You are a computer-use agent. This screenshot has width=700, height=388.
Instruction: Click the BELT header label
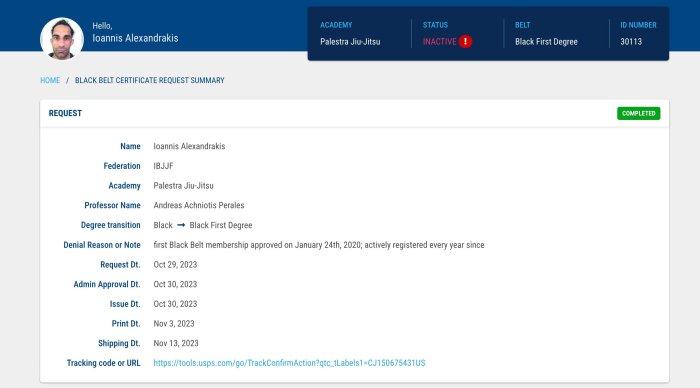522,25
